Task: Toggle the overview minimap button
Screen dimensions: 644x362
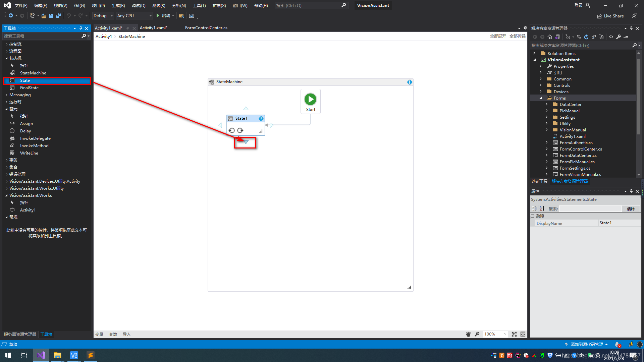Action: (x=523, y=334)
